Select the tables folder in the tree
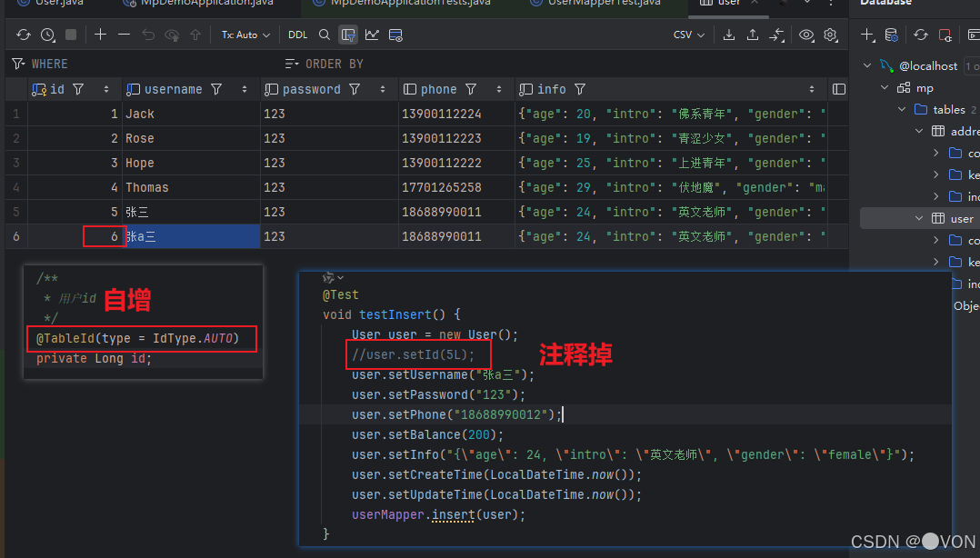 point(949,109)
